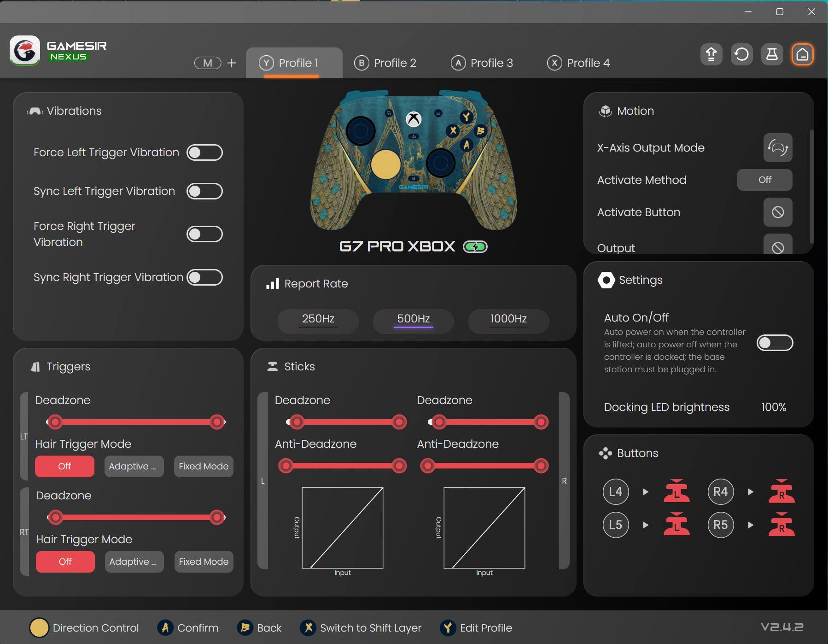Select the L5 back button circle
The image size is (828, 644).
tap(616, 525)
